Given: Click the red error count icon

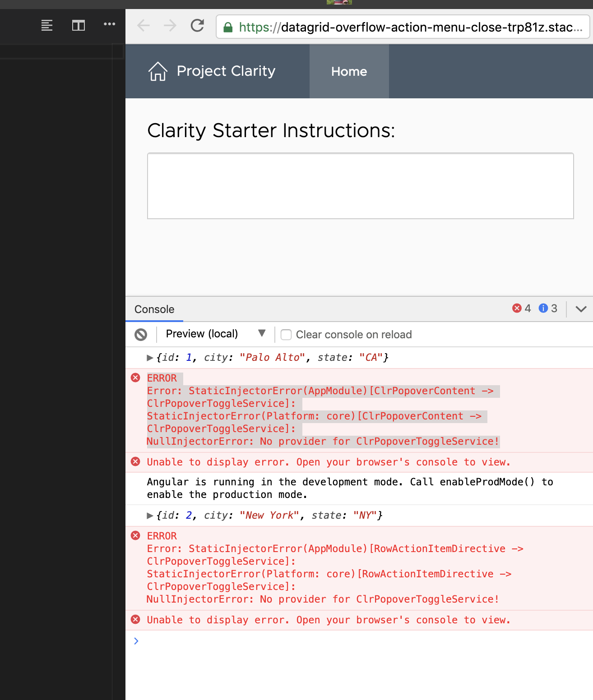Looking at the screenshot, I should pyautogui.click(x=517, y=308).
